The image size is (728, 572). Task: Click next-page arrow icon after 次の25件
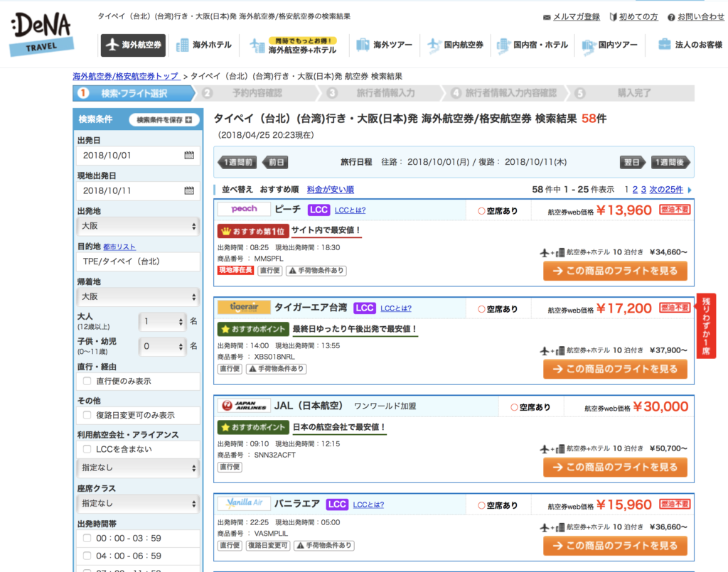click(690, 190)
